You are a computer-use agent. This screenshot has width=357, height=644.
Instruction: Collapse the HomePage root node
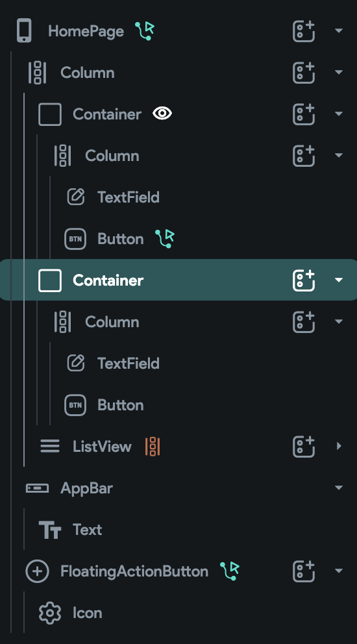[x=339, y=31]
